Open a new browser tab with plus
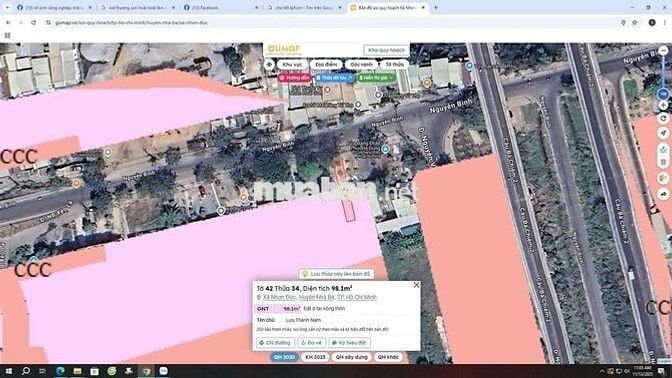672x378 pixels. pos(436,7)
